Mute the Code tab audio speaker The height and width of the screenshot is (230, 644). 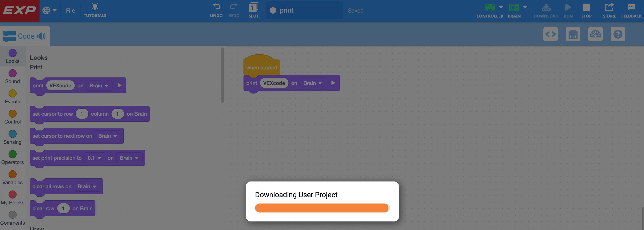coord(41,36)
